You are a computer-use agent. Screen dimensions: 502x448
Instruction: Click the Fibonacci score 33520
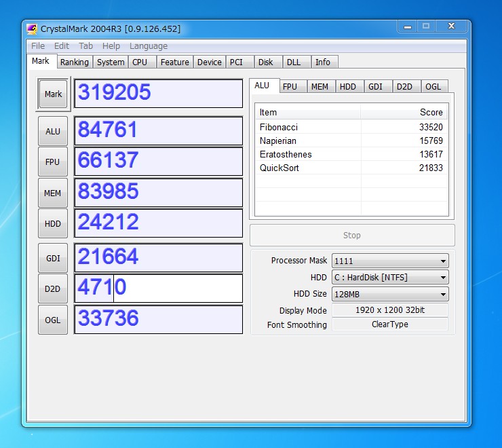tap(431, 127)
